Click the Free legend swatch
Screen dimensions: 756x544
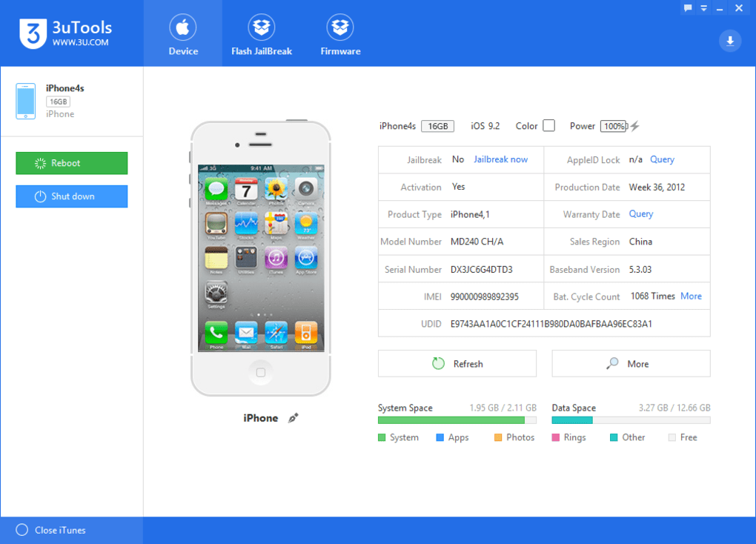[672, 437]
